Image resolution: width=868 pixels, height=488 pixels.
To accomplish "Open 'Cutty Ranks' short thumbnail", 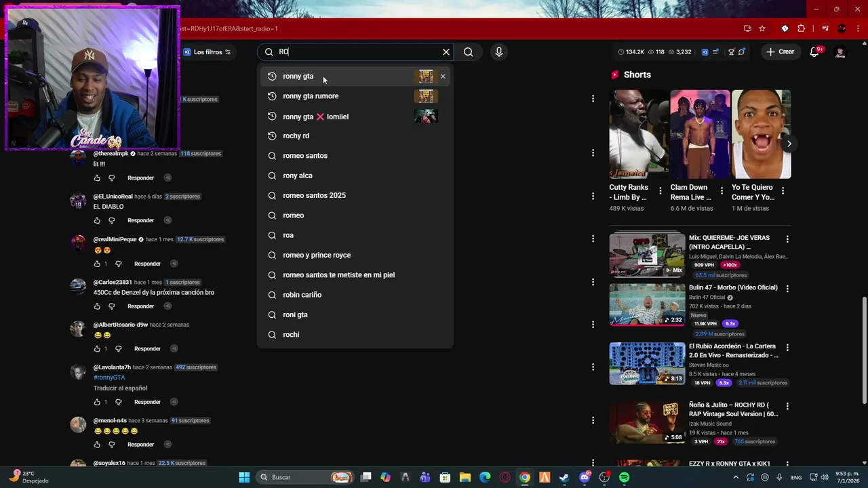I will pos(639,134).
